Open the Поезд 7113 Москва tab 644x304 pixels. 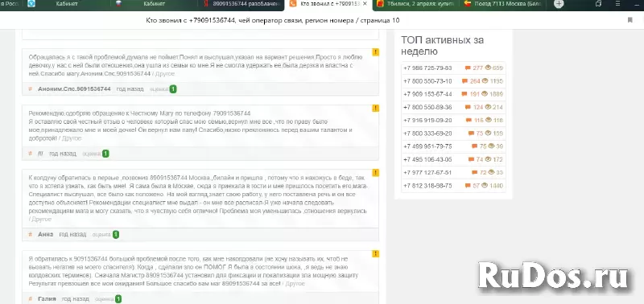tap(503, 4)
